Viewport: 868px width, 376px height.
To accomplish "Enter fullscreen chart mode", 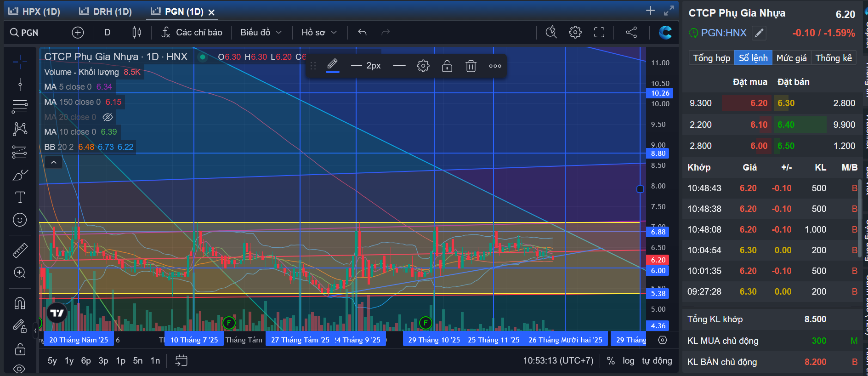I will tap(599, 32).
